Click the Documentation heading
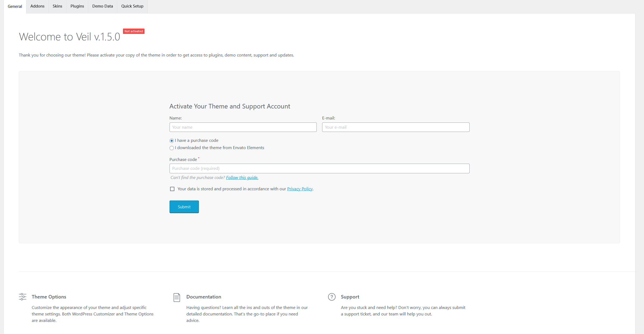 [x=204, y=297]
